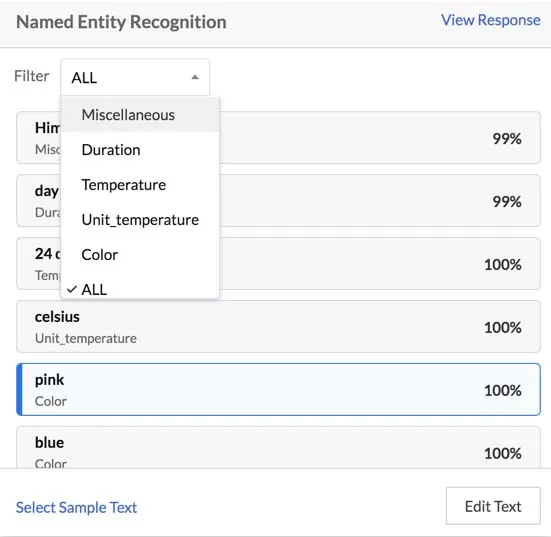
Task: Click the Edit Text button
Action: click(x=493, y=506)
